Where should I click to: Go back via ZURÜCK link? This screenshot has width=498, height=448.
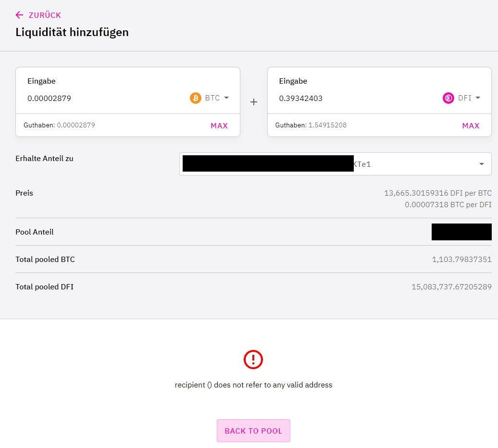coord(45,15)
